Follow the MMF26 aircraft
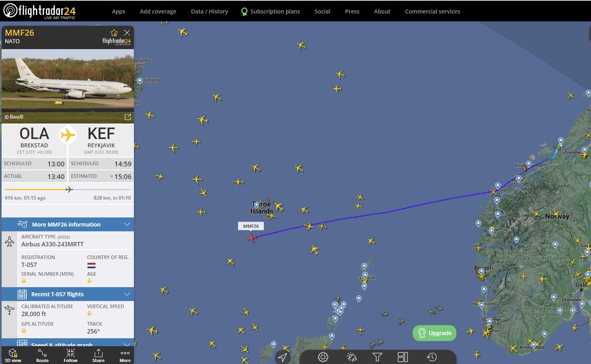Viewport: 591px width, 364px height. coord(71,355)
